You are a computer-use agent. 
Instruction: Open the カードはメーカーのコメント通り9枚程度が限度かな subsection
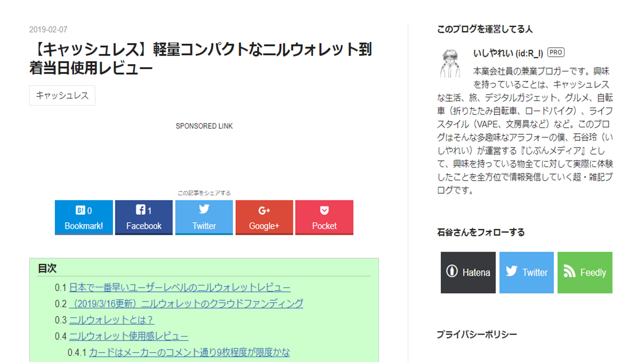(189, 352)
